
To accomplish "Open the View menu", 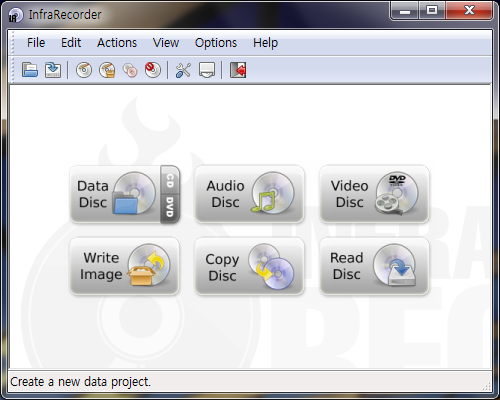I will 166,43.
